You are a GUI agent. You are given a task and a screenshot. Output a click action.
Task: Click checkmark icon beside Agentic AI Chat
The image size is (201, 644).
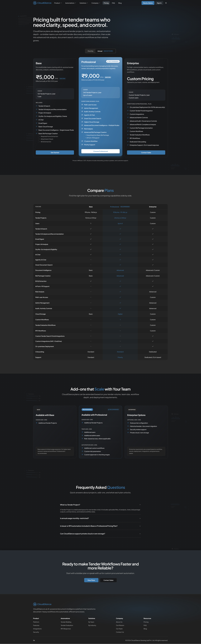tap(82, 115)
